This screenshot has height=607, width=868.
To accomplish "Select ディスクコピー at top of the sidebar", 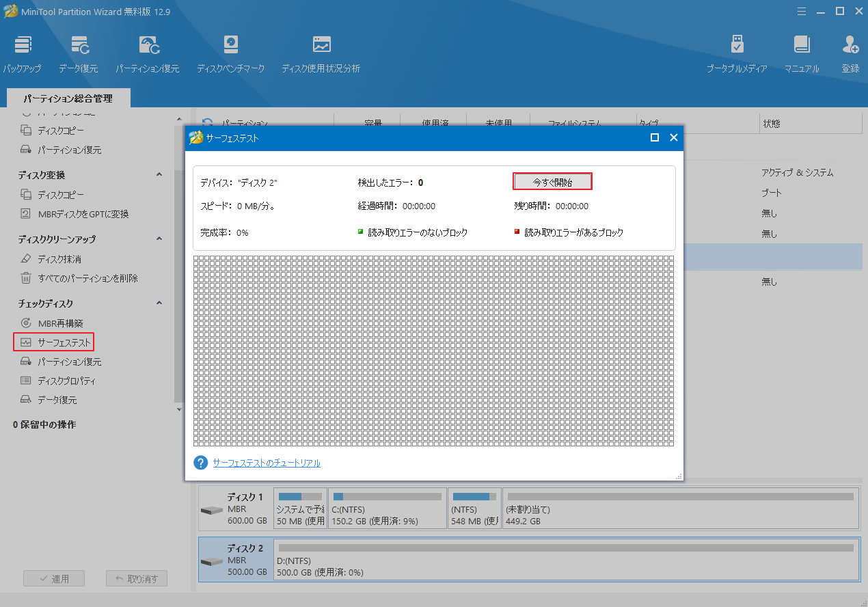I will point(53,131).
